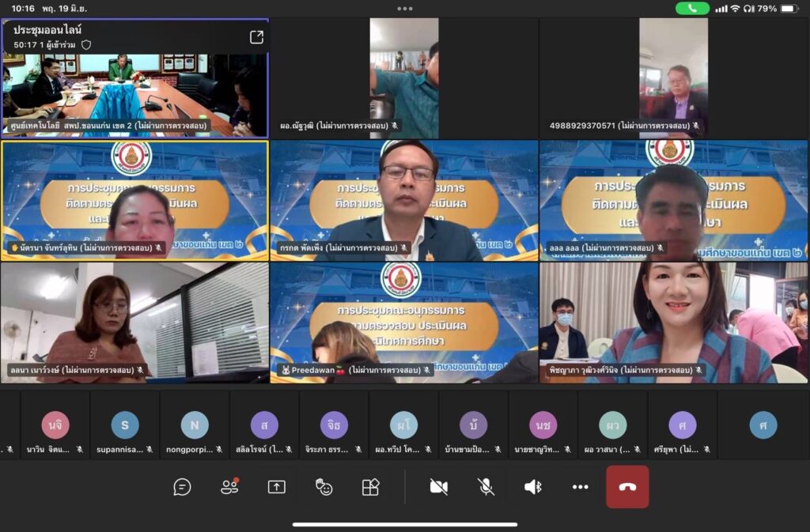Viewport: 810px width, 532px height.
Task: Turn on the camera
Action: [x=438, y=487]
